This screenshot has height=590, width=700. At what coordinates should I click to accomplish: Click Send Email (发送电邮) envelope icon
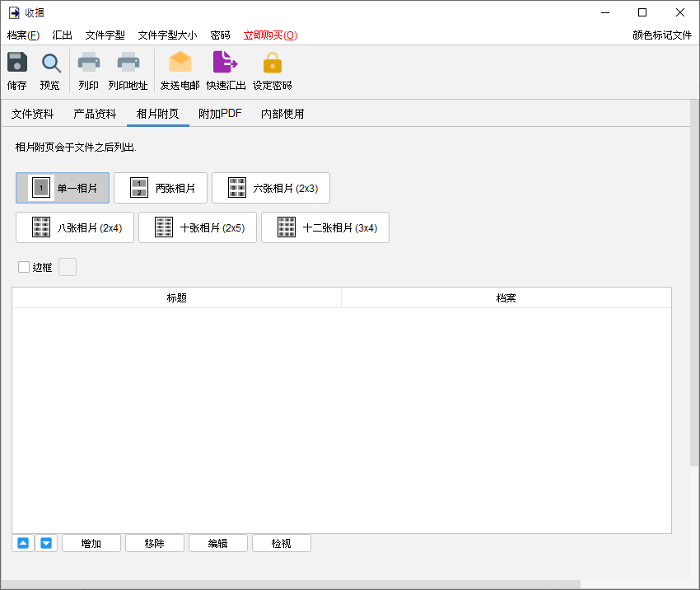180,62
